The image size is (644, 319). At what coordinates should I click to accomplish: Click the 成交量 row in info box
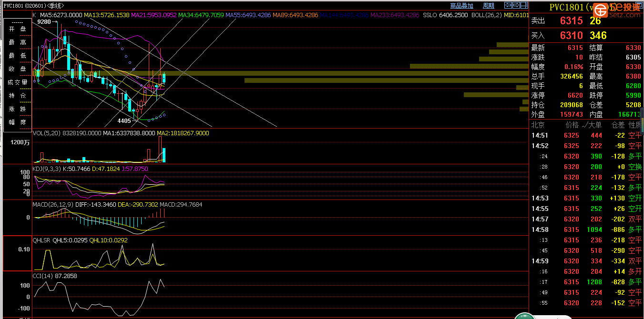tap(18, 82)
